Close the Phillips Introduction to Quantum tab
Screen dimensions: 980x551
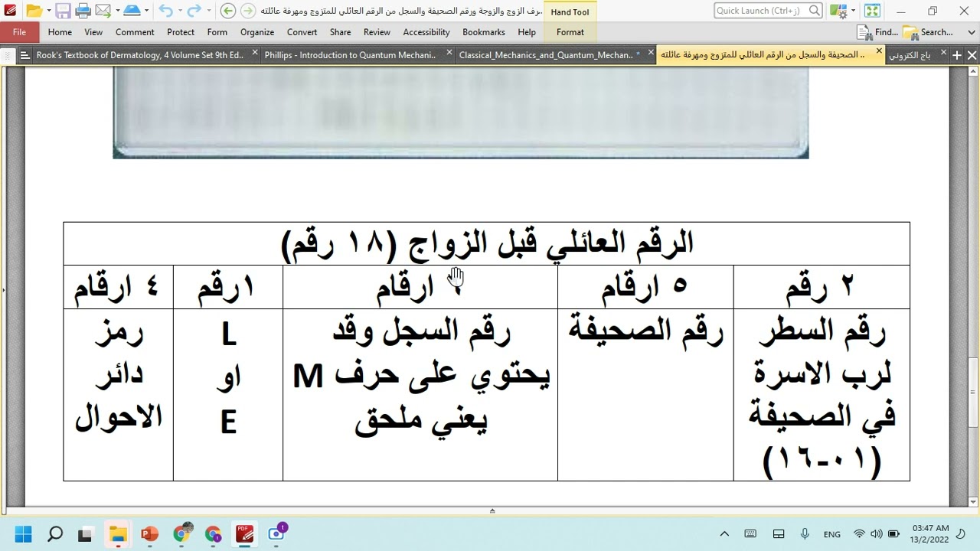449,54
